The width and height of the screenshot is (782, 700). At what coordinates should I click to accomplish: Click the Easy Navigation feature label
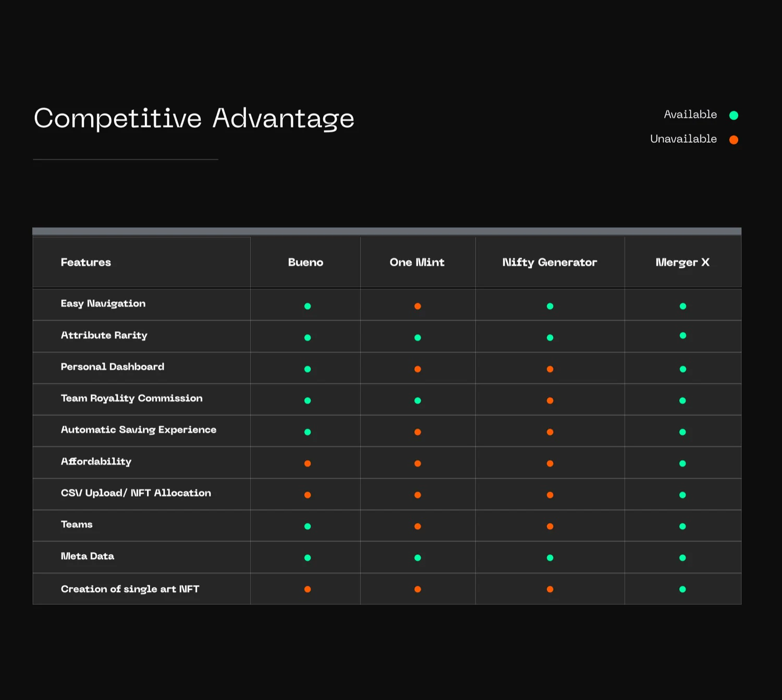[103, 304]
